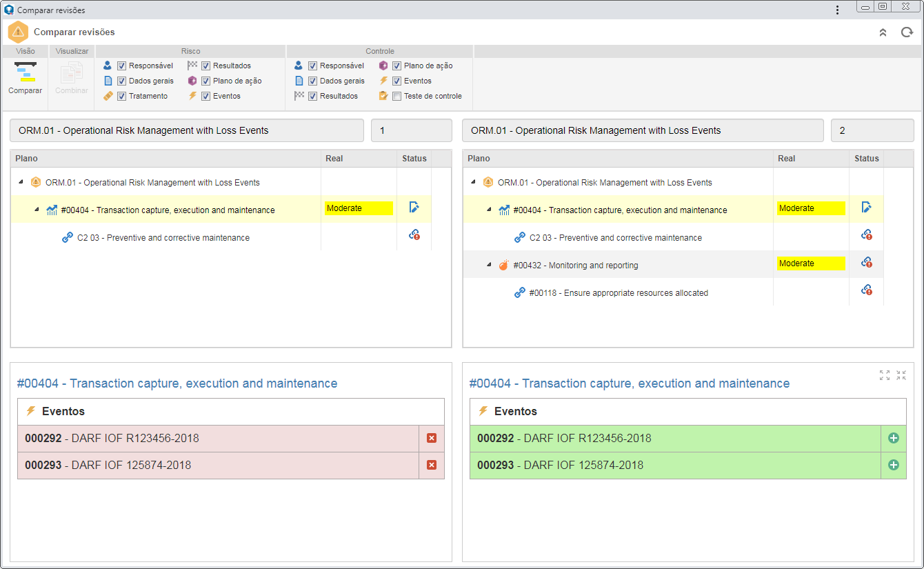This screenshot has height=569, width=924.
Task: Collapse left ORM.01 root tree node
Action: coord(20,182)
